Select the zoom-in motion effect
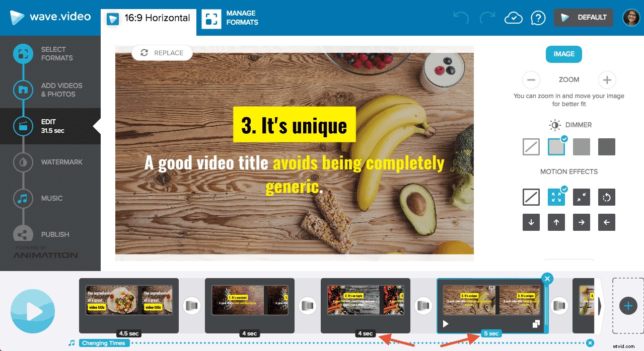The width and height of the screenshot is (644, 351). 556,197
